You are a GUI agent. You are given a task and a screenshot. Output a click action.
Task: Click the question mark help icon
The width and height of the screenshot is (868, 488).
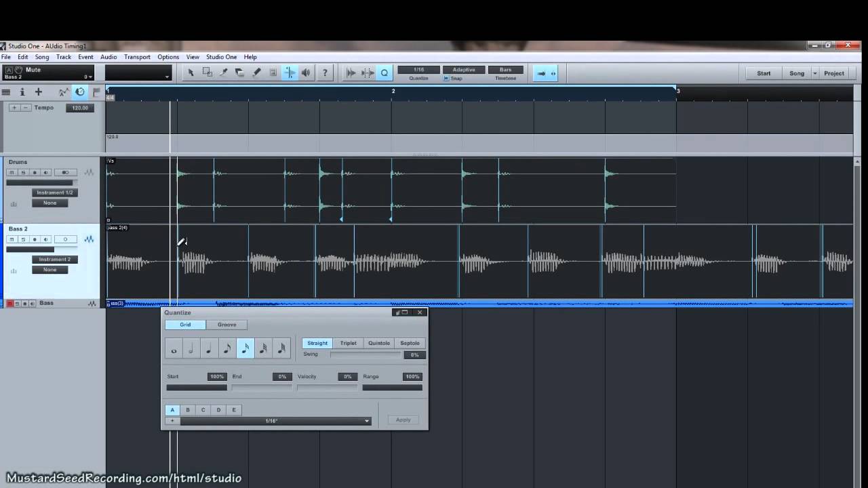coord(325,73)
